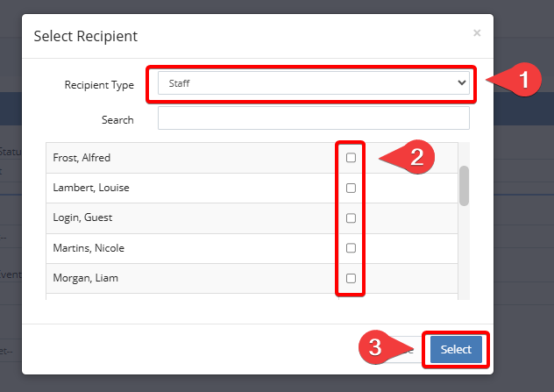Click into the Search input field
Image resolution: width=554 pixels, height=392 pixels.
coord(313,118)
